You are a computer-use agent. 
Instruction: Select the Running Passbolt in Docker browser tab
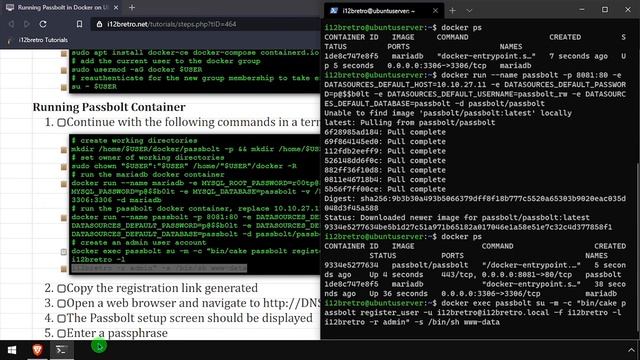tap(62, 7)
